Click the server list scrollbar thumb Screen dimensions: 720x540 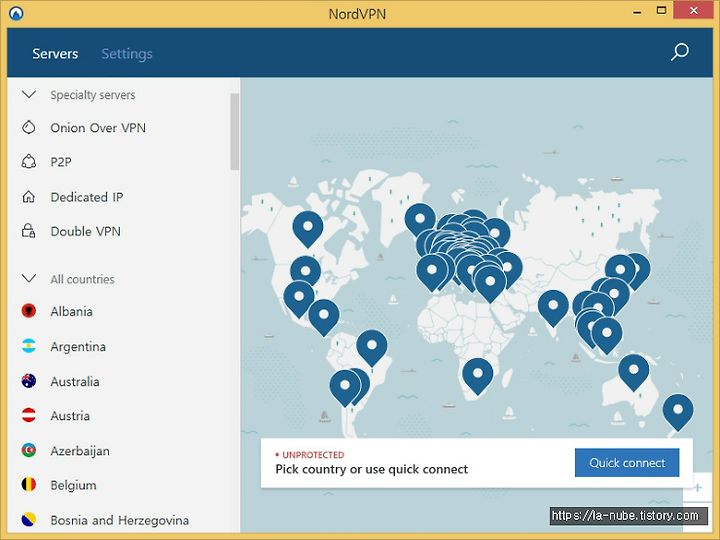(x=235, y=132)
